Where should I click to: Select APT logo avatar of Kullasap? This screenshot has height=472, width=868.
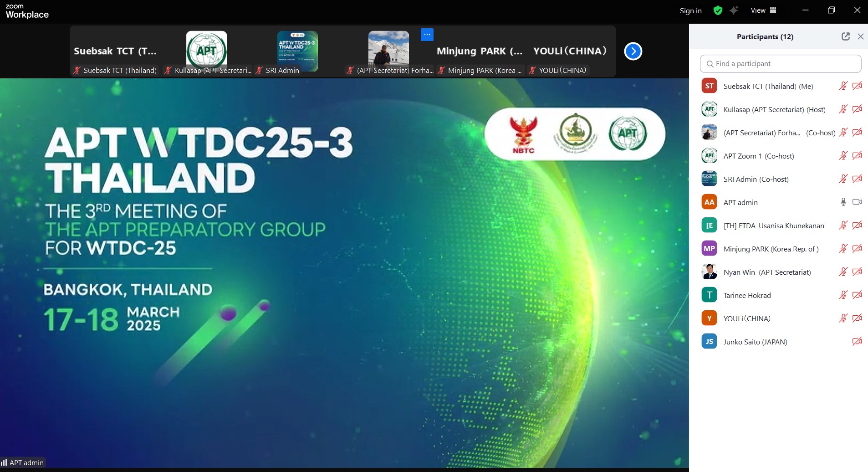click(x=709, y=109)
